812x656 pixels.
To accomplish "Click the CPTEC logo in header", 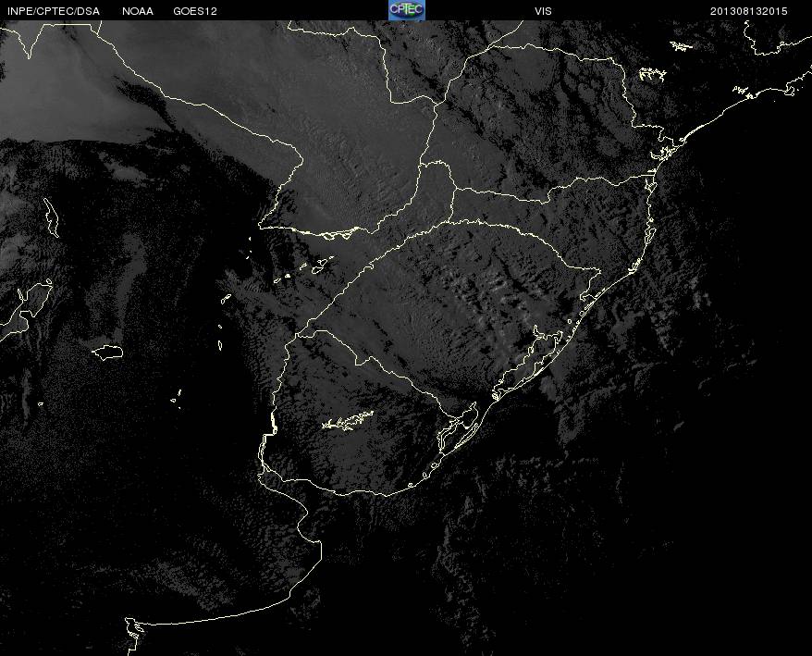I will point(406,10).
